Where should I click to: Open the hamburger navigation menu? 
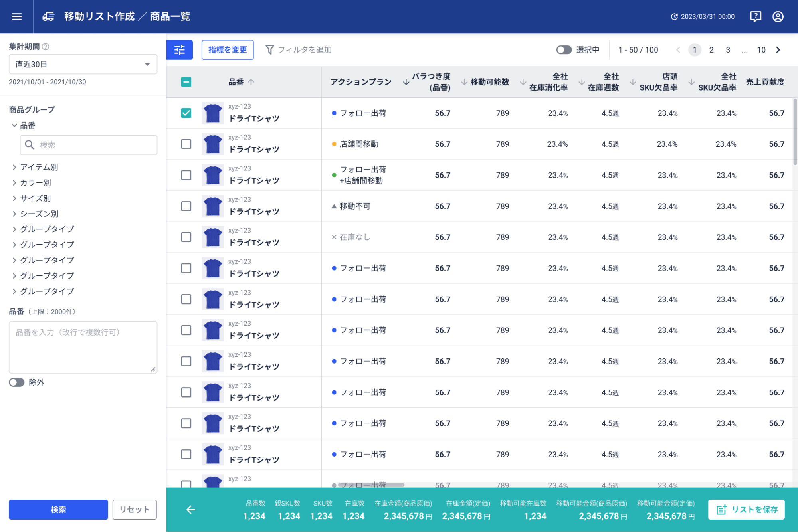tap(16, 16)
